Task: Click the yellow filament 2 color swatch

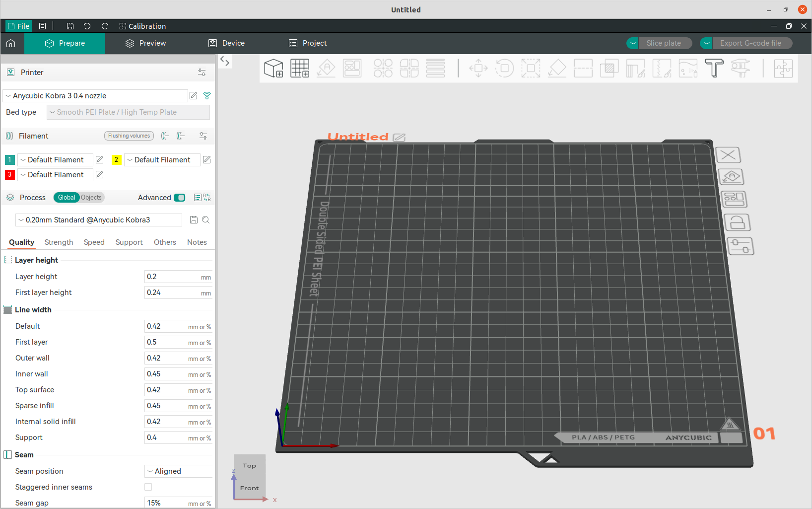Action: click(x=117, y=160)
